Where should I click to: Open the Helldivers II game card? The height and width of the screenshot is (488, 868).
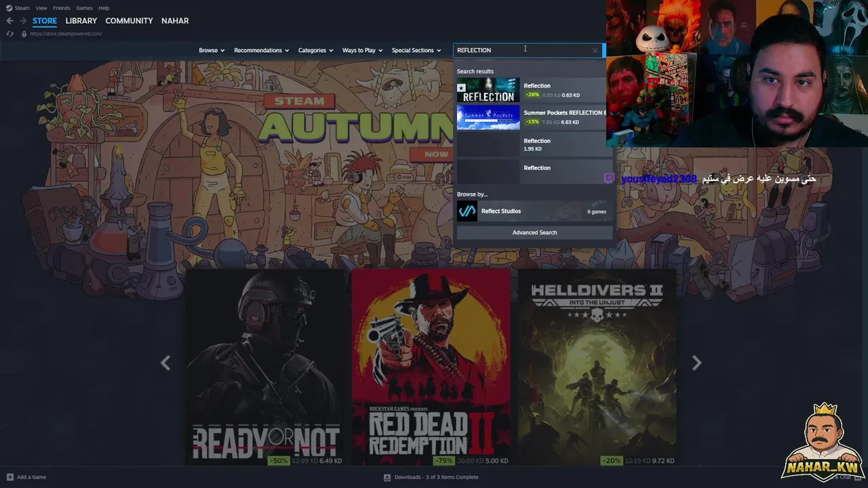click(597, 367)
